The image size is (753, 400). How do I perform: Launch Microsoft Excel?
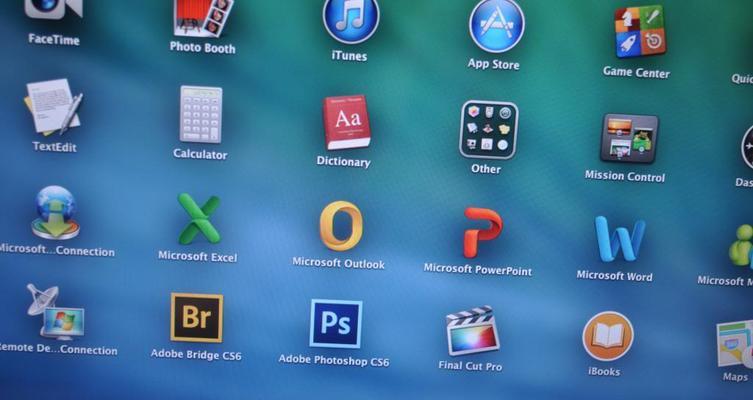pyautogui.click(x=199, y=218)
